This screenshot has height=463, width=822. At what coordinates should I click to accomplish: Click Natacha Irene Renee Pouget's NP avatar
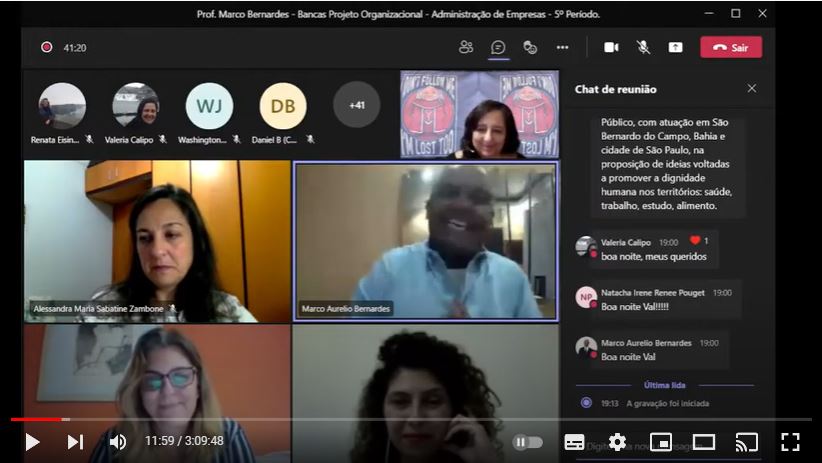click(x=586, y=297)
